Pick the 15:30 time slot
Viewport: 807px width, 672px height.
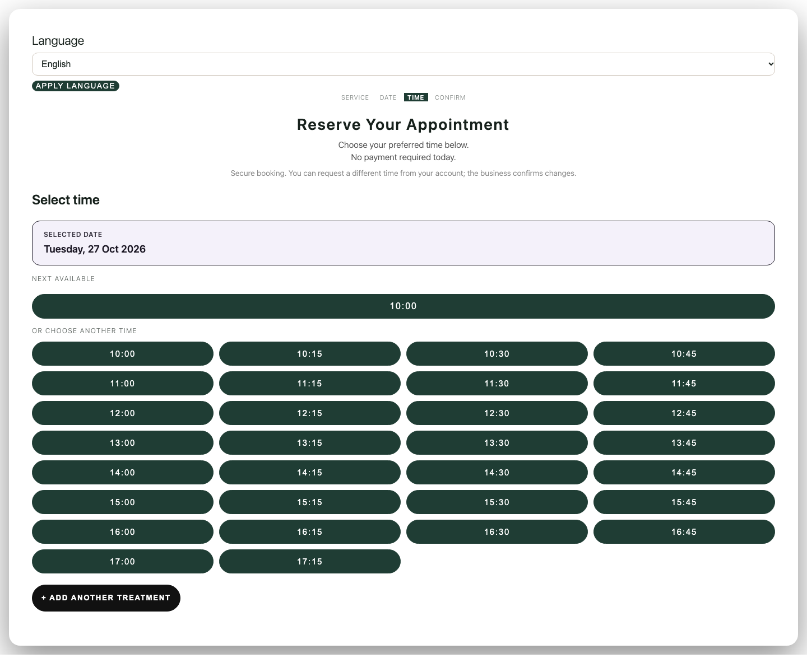pos(497,502)
